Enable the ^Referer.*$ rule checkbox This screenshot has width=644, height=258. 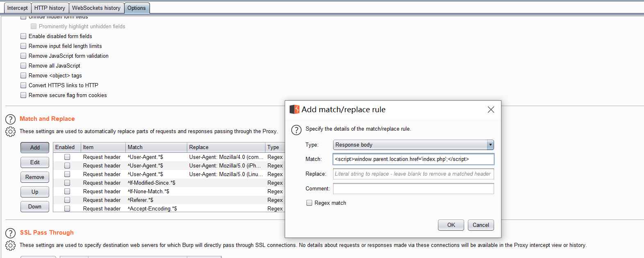coord(67,200)
